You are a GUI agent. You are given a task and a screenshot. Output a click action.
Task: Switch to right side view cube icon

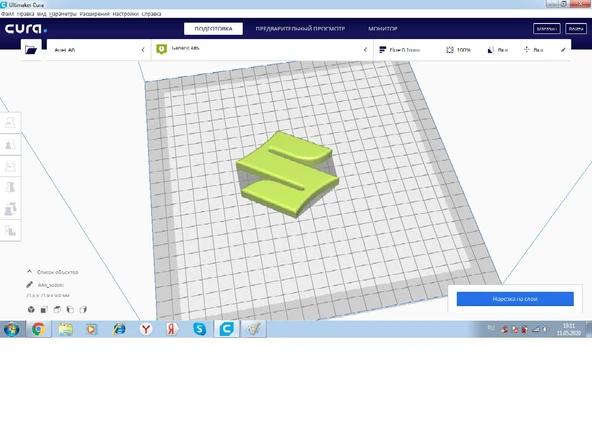pyautogui.click(x=83, y=310)
